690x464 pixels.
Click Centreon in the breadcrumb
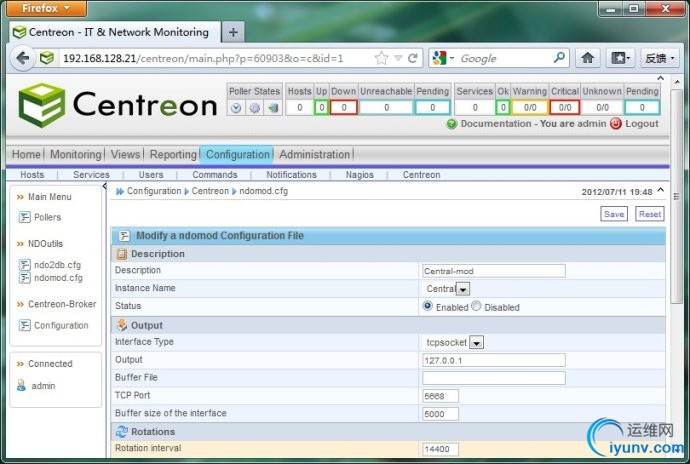coord(210,191)
